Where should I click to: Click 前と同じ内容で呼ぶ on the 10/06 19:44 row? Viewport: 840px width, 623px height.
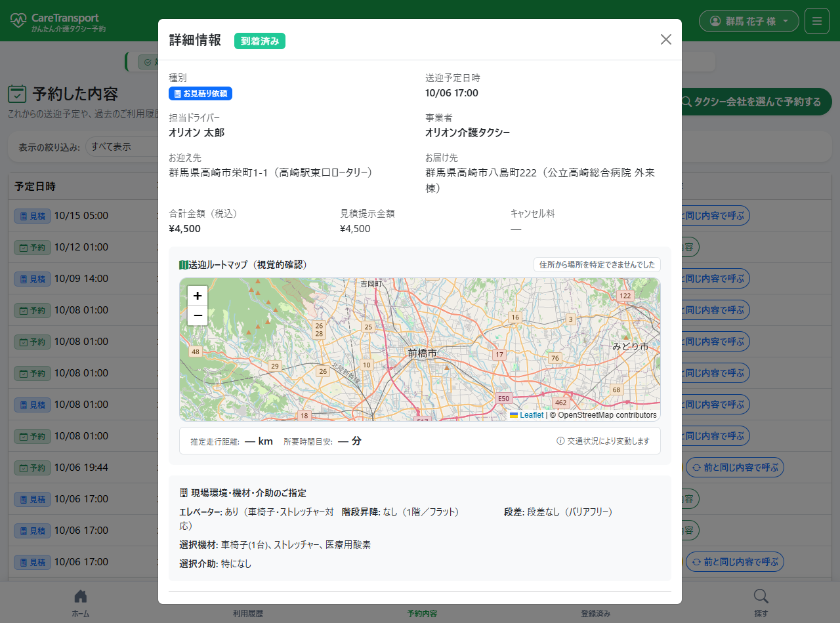point(735,468)
